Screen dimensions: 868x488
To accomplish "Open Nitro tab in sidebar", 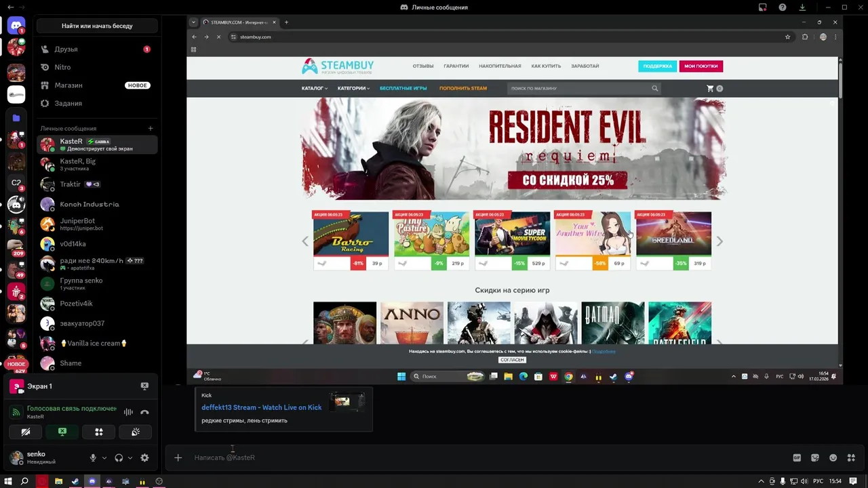I will click(97, 67).
